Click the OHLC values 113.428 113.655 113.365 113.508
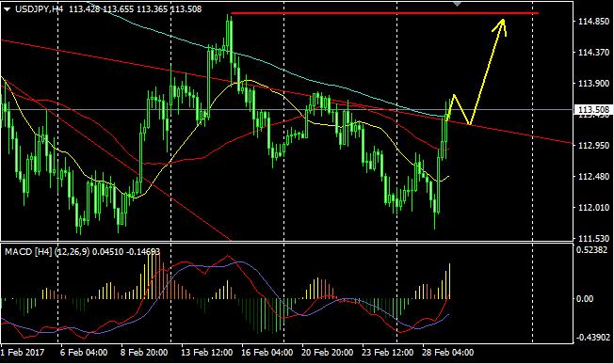Image resolution: width=614 pixels, height=364 pixels. point(136,9)
